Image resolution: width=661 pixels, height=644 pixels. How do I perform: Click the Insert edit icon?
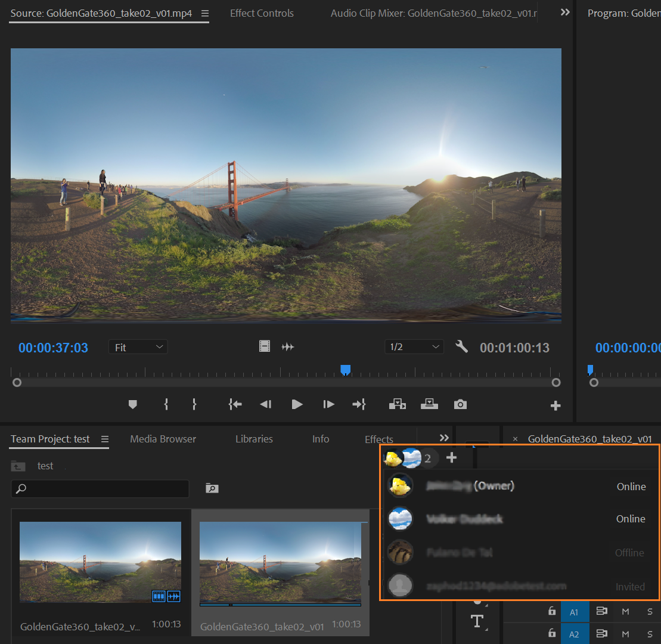tap(397, 404)
